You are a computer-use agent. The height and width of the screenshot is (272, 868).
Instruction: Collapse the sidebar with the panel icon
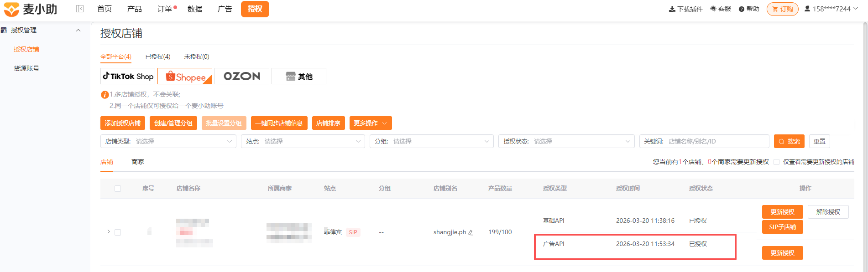tap(80, 9)
